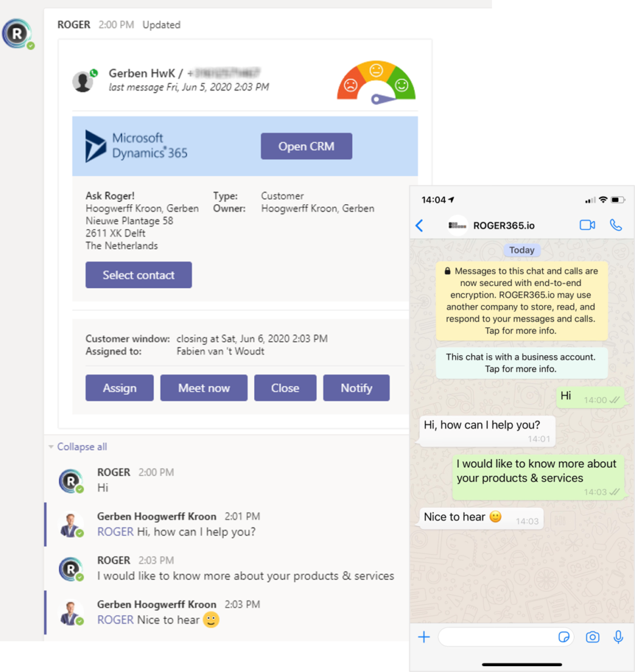Tap the plus attachment icon
The width and height of the screenshot is (635, 672).
[424, 637]
